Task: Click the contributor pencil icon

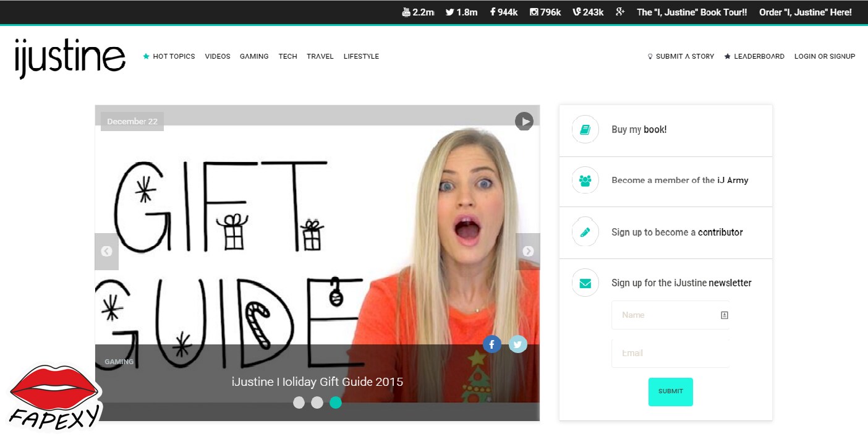Action: [x=585, y=232]
